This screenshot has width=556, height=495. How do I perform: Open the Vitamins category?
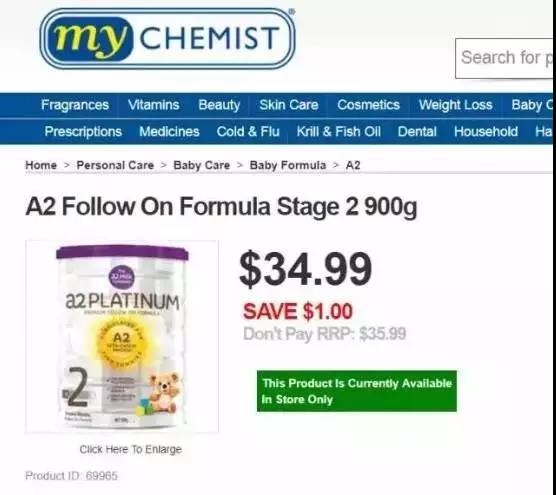pyautogui.click(x=154, y=105)
